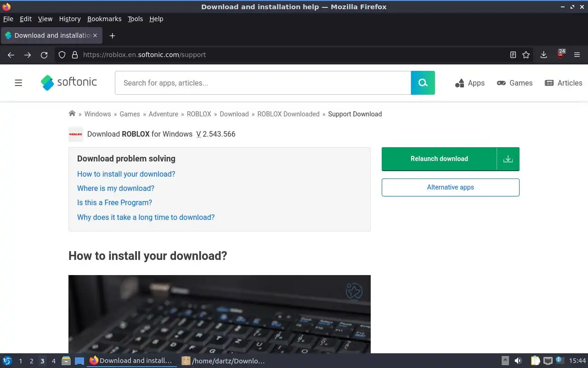Open the Help menu
Viewport: 588px width, 368px height.
coord(156,19)
